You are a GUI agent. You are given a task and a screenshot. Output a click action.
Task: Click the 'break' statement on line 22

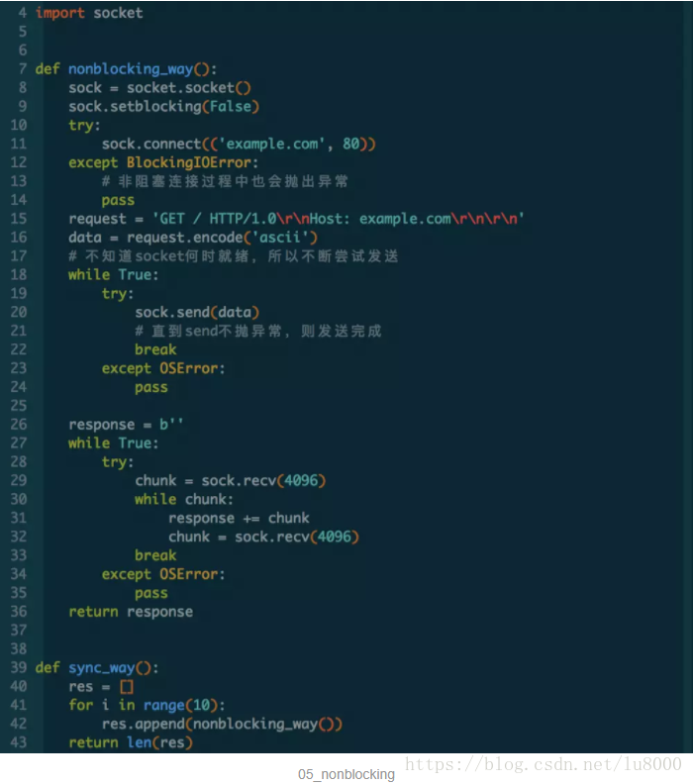pos(155,349)
